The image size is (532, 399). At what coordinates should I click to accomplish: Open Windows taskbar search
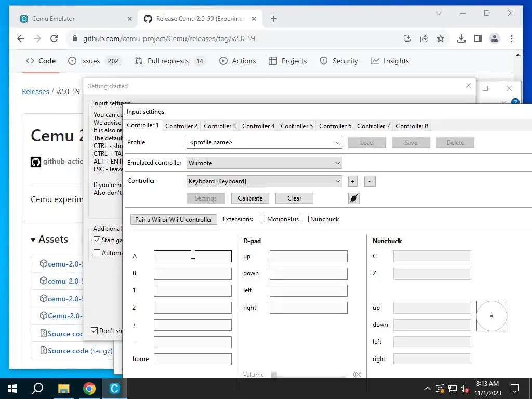[37, 389]
